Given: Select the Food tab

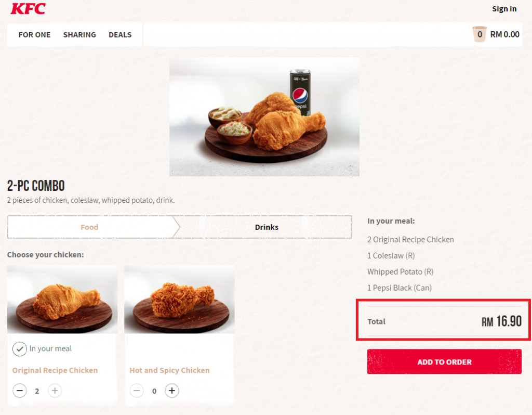Looking at the screenshot, I should point(89,227).
